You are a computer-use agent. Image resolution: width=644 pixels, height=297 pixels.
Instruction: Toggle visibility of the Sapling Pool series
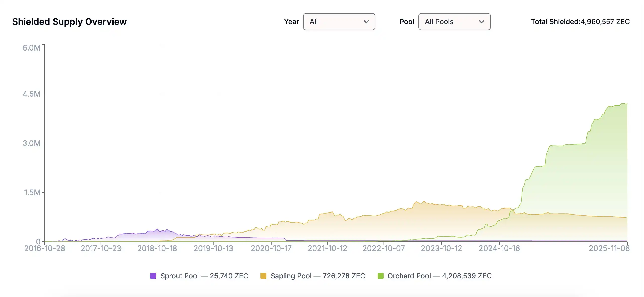point(263,276)
